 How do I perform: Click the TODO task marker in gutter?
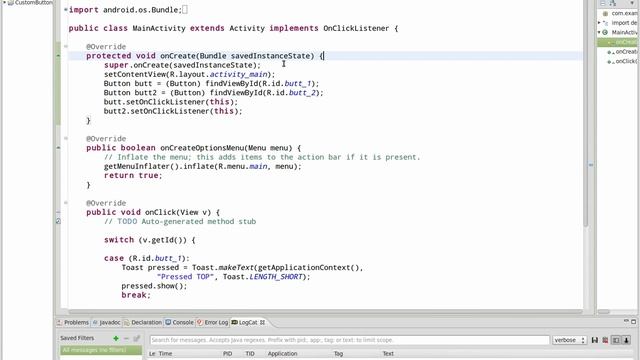[x=58, y=221]
